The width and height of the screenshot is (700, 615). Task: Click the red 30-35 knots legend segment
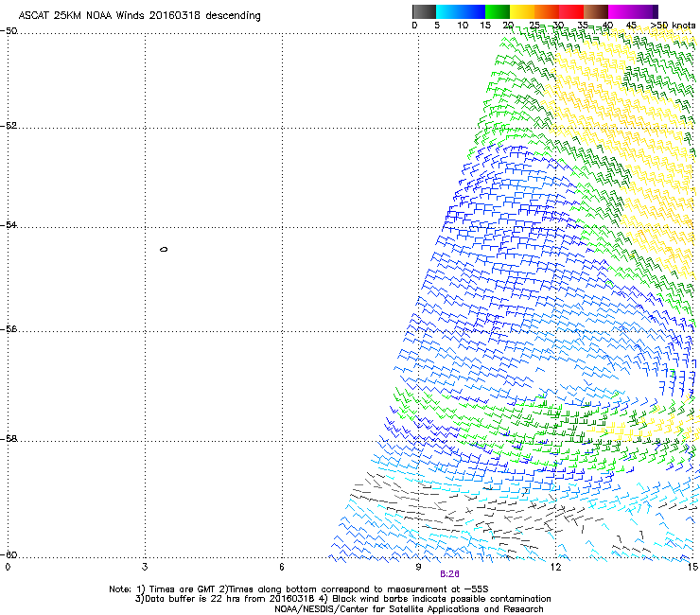pyautogui.click(x=571, y=11)
